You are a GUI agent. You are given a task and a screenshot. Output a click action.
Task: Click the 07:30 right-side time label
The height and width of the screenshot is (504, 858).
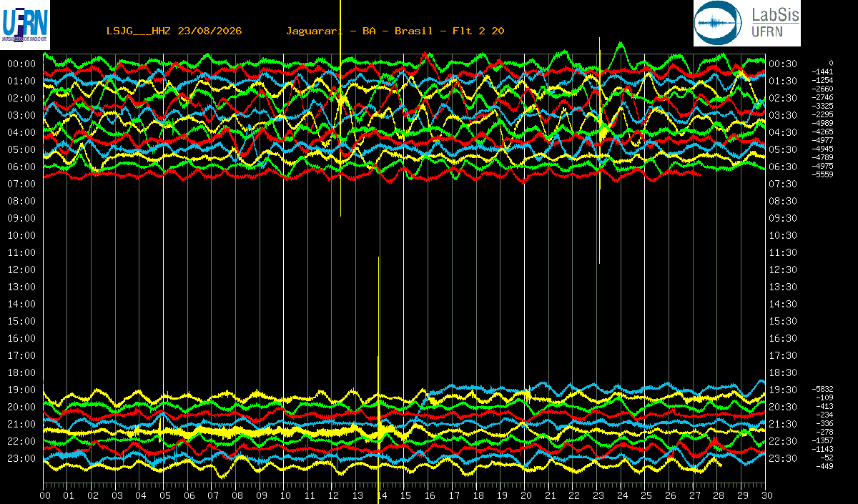point(783,184)
